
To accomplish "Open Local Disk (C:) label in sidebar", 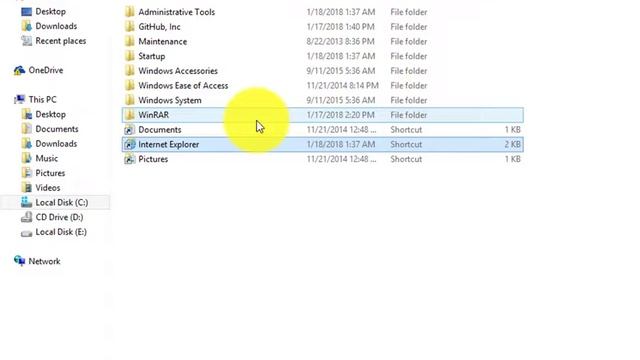I will (x=62, y=202).
